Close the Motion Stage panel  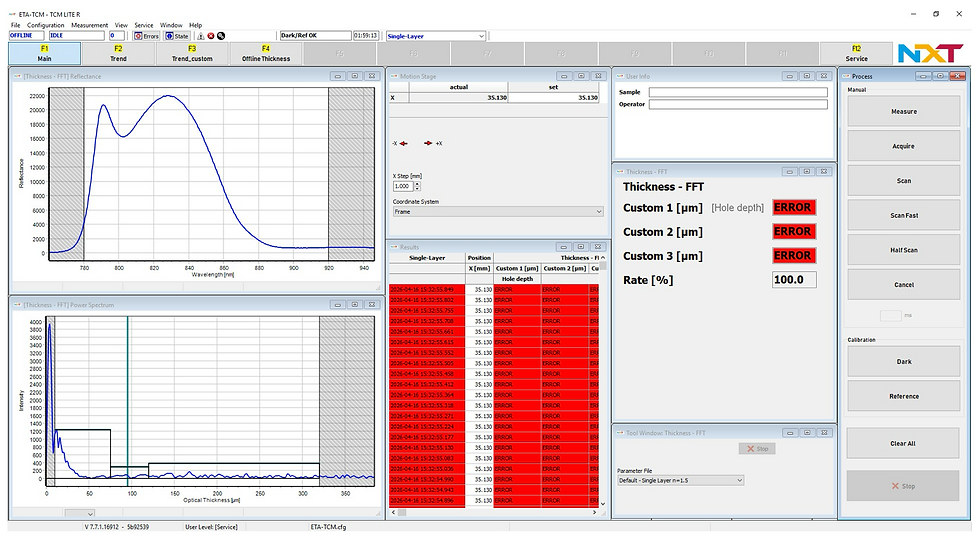pos(598,76)
